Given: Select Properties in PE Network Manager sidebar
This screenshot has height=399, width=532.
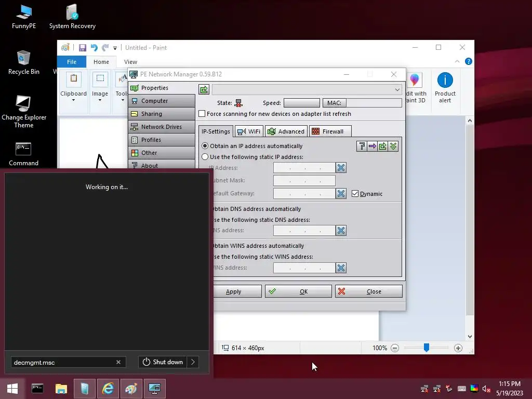Looking at the screenshot, I should coord(162,88).
